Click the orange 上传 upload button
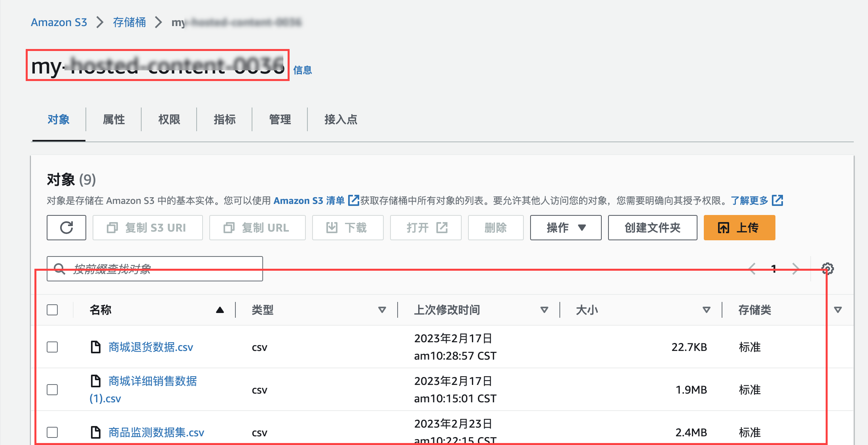Viewport: 868px width, 445px height. coord(739,228)
